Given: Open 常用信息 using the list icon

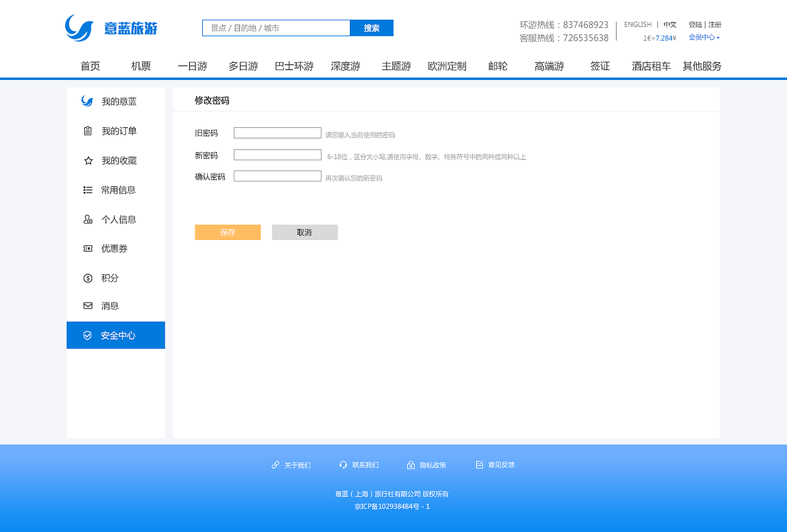Looking at the screenshot, I should coord(87,189).
